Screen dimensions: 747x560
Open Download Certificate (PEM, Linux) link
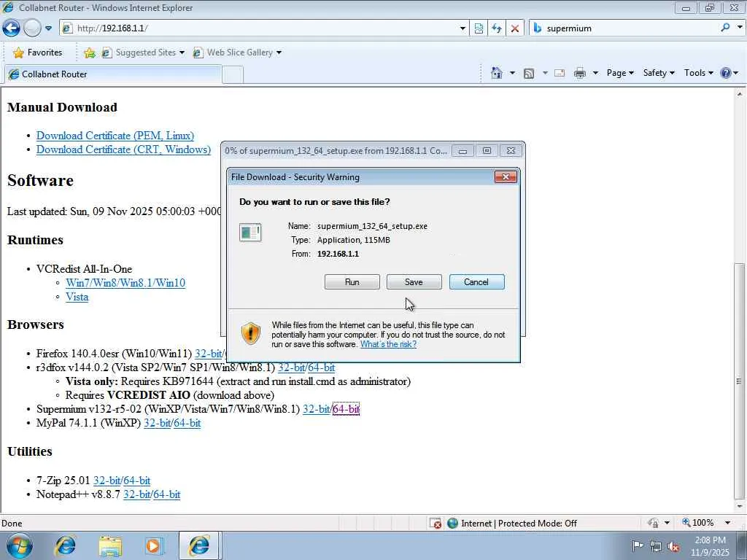coord(115,136)
